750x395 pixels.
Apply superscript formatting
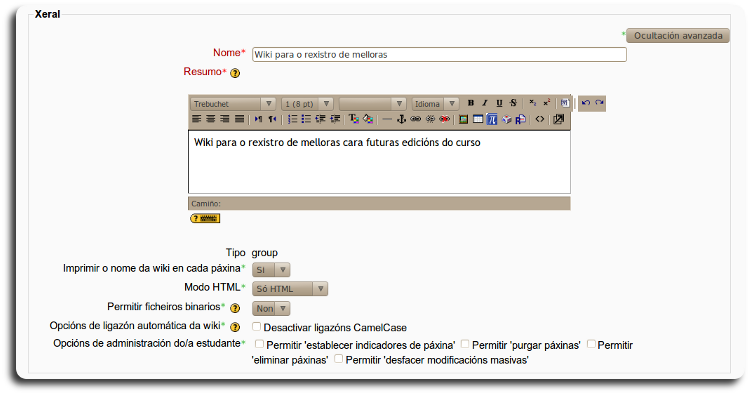pyautogui.click(x=546, y=103)
